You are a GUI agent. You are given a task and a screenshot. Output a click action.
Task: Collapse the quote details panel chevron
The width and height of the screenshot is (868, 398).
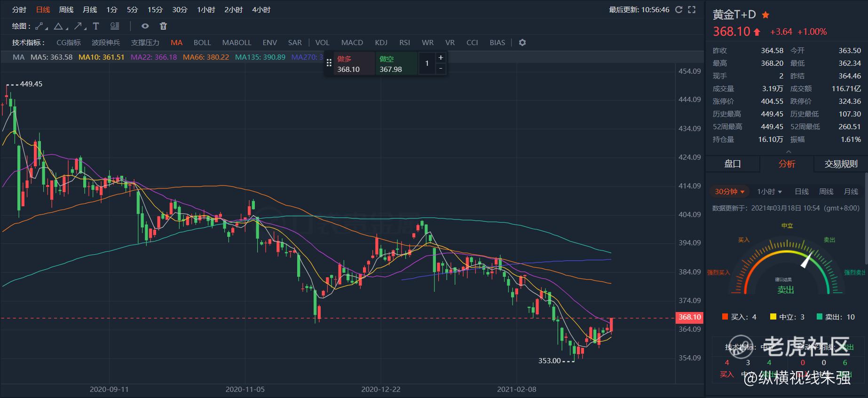coord(789,152)
